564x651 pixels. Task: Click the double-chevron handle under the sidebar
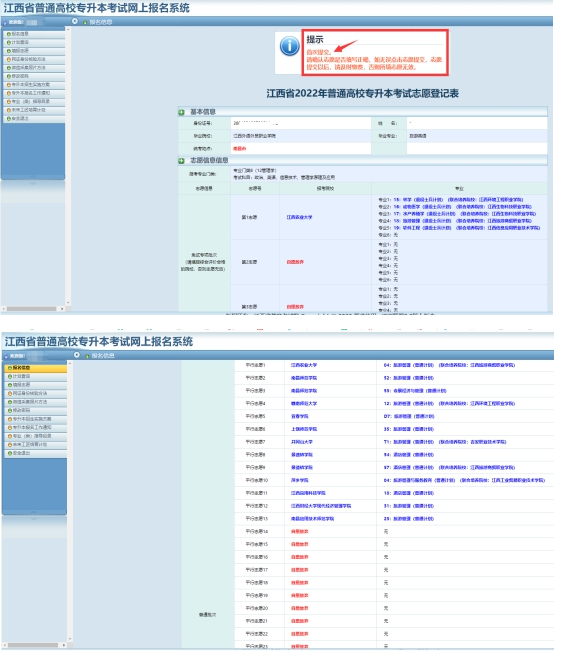click(33, 183)
